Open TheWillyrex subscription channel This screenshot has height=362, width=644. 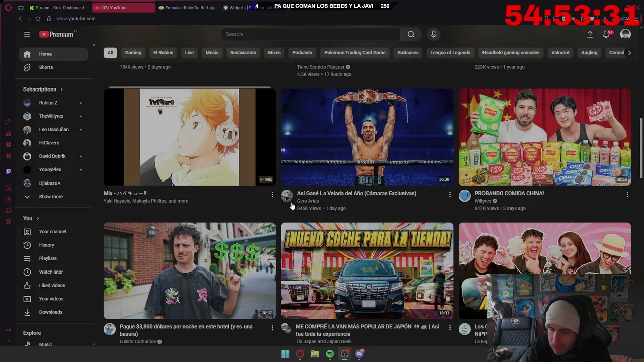pos(53,116)
